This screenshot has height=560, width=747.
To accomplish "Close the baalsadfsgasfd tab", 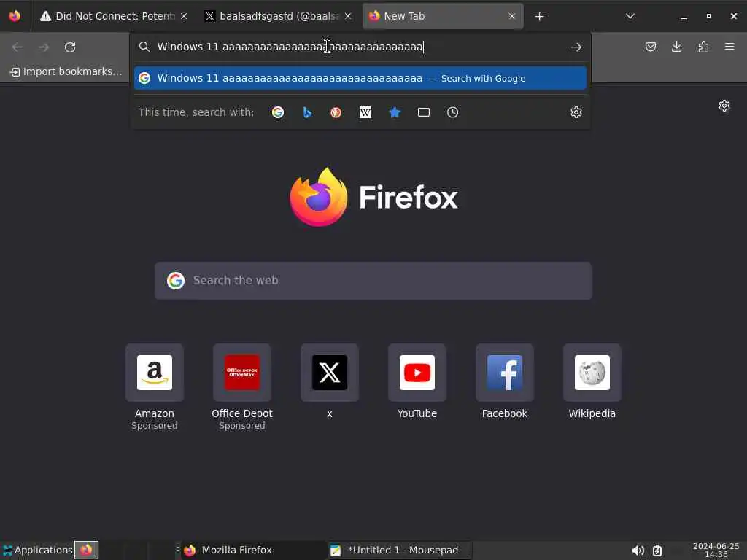I will [x=348, y=16].
